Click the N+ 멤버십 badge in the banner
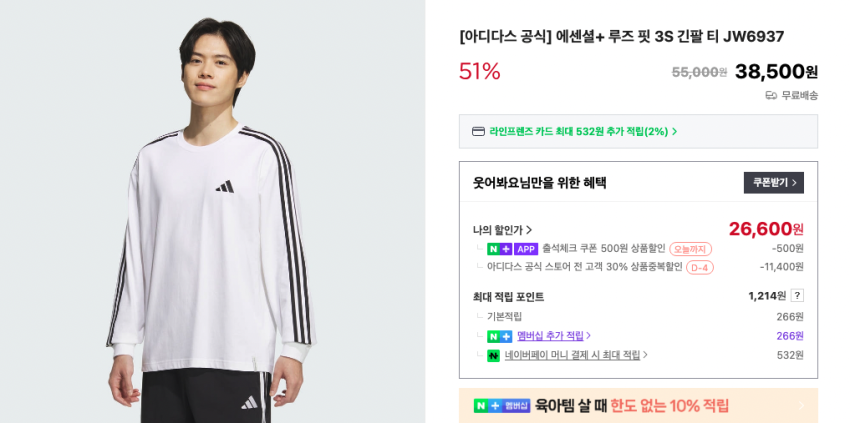This screenshot has height=423, width=850. click(x=502, y=406)
